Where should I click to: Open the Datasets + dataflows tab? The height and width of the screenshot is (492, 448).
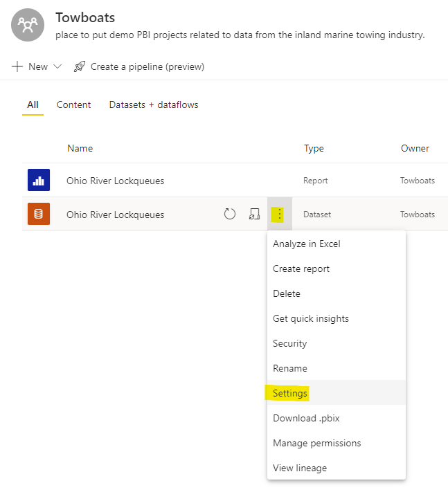point(154,104)
